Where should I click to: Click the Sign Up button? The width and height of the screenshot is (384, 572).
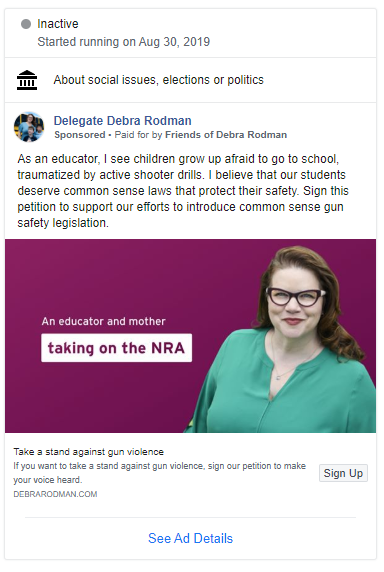[343, 473]
